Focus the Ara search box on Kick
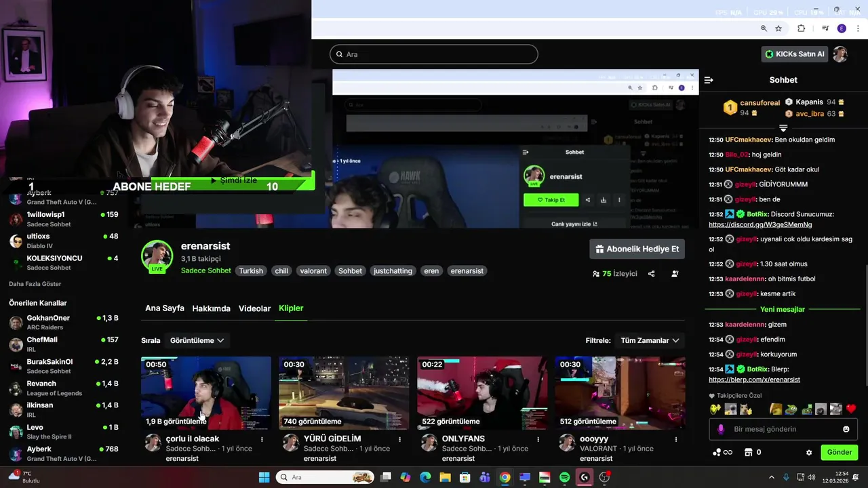 click(434, 54)
